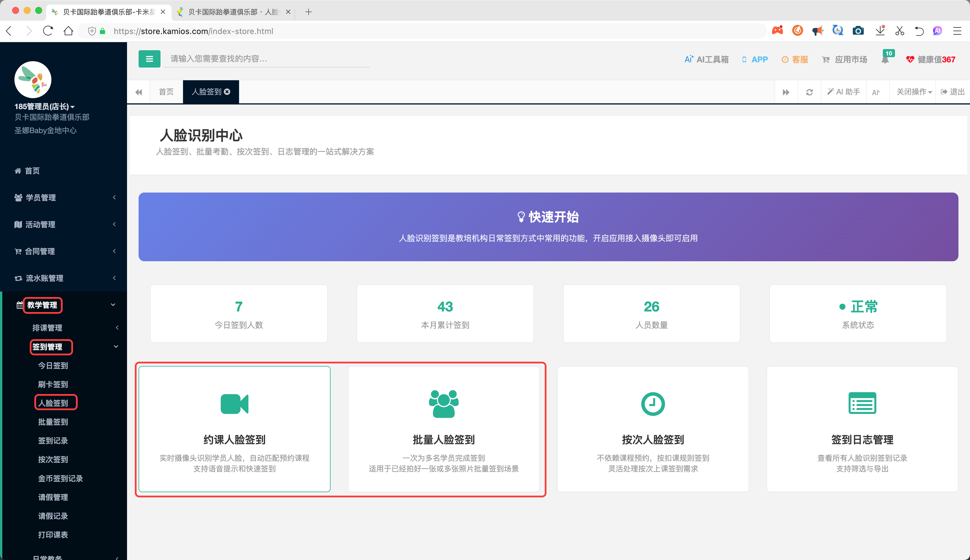The height and width of the screenshot is (560, 970).
Task: Expand 学员管理 sidebar menu
Action: 64,197
